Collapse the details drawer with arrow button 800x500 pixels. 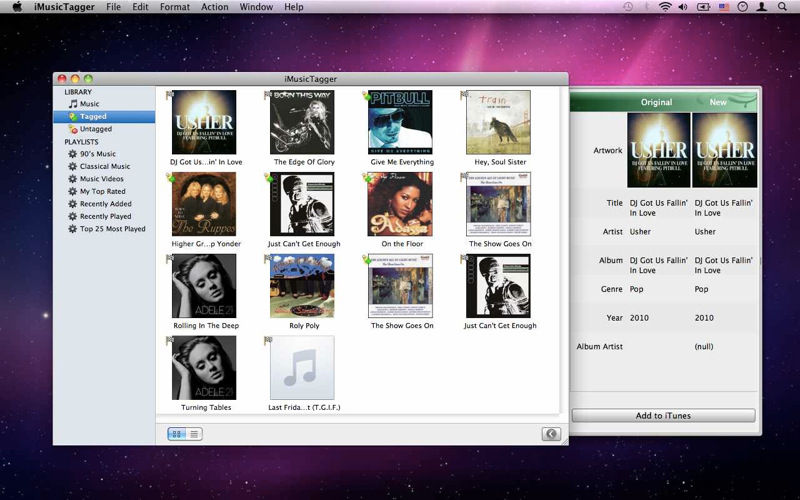pyautogui.click(x=550, y=434)
